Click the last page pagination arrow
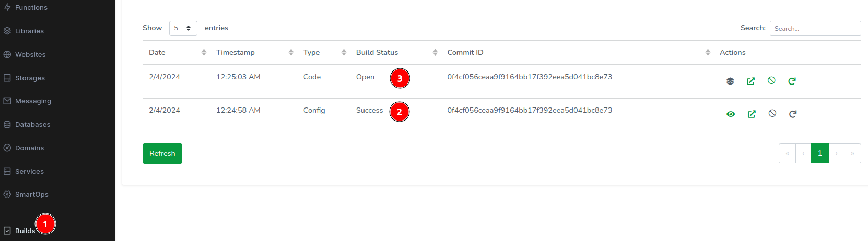The height and width of the screenshot is (241, 868). [x=852, y=153]
